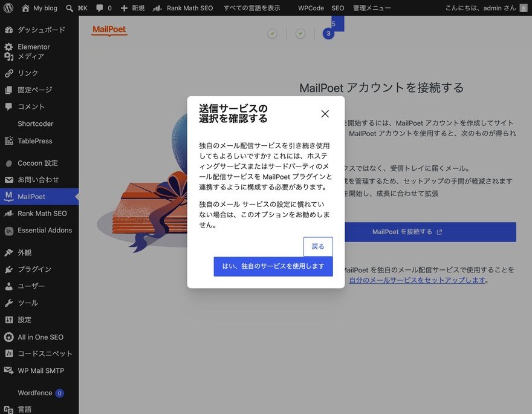
Task: Click the ダッシュボード gauge icon
Action: [x=9, y=30]
